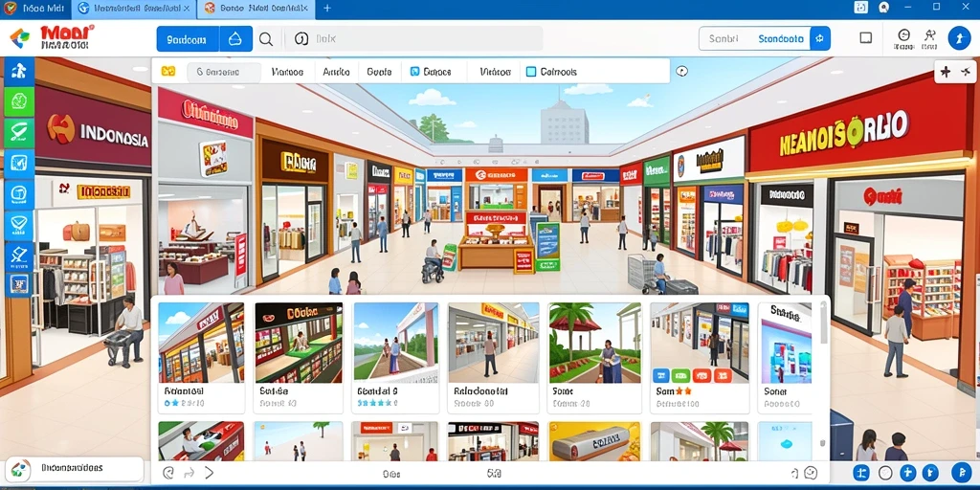Click the yellow icon at filter bar start

[168, 71]
